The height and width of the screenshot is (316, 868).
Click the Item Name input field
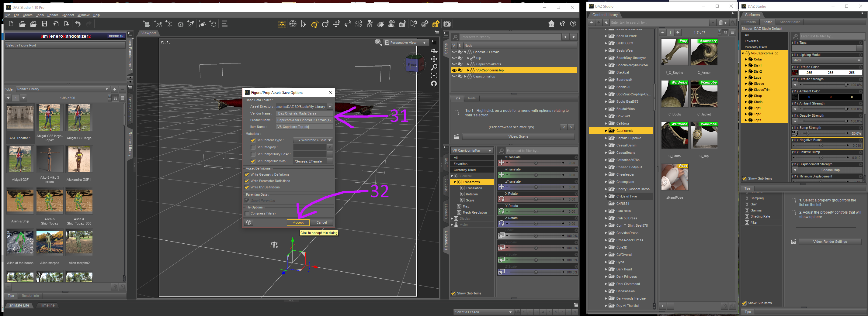coord(304,127)
